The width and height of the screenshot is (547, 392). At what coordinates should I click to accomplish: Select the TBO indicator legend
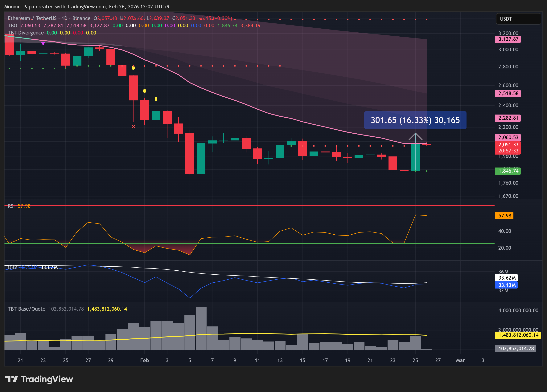click(12, 26)
